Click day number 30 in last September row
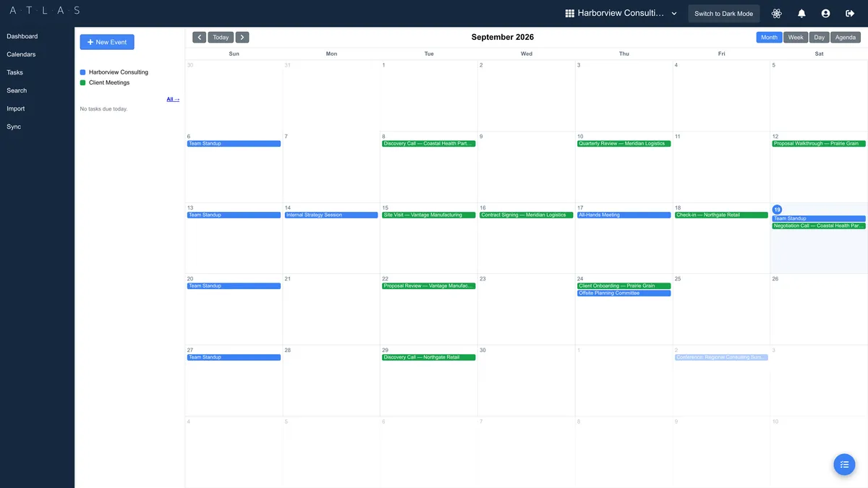868x488 pixels. pyautogui.click(x=482, y=350)
